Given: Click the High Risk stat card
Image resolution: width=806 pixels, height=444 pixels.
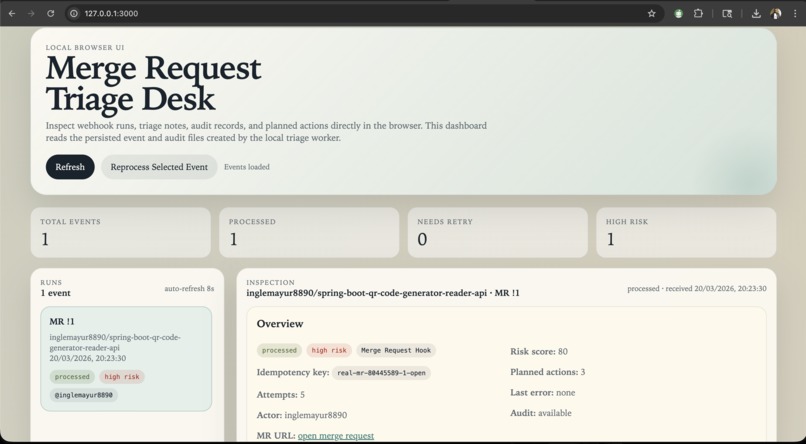Looking at the screenshot, I should click(x=686, y=232).
